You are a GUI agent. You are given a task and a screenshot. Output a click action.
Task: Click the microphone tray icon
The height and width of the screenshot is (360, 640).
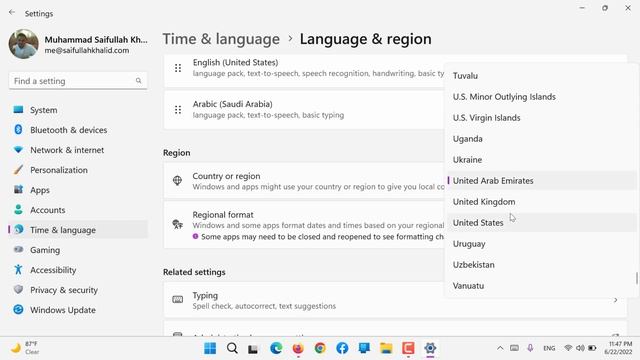530,348
